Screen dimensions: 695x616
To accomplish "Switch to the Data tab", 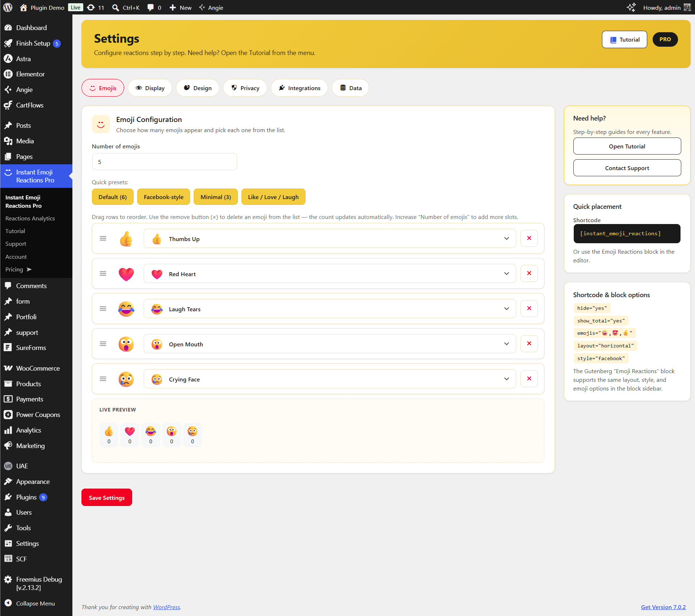I will (x=350, y=88).
